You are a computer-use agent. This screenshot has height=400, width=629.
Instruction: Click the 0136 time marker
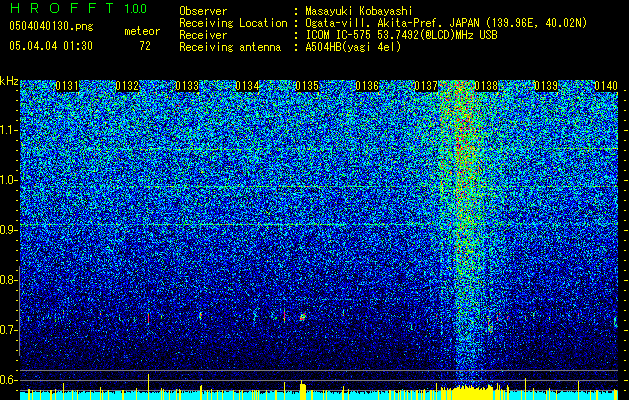(367, 86)
